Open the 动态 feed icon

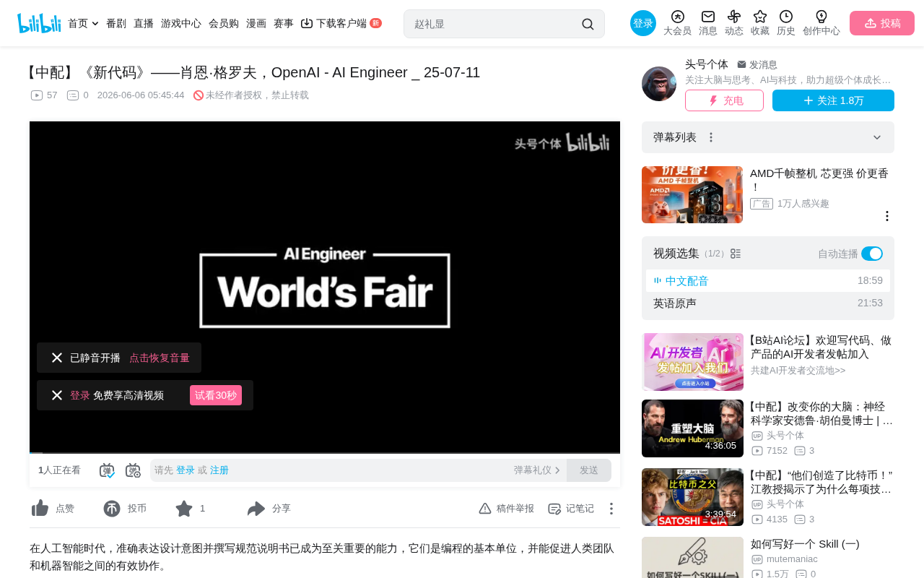[734, 17]
